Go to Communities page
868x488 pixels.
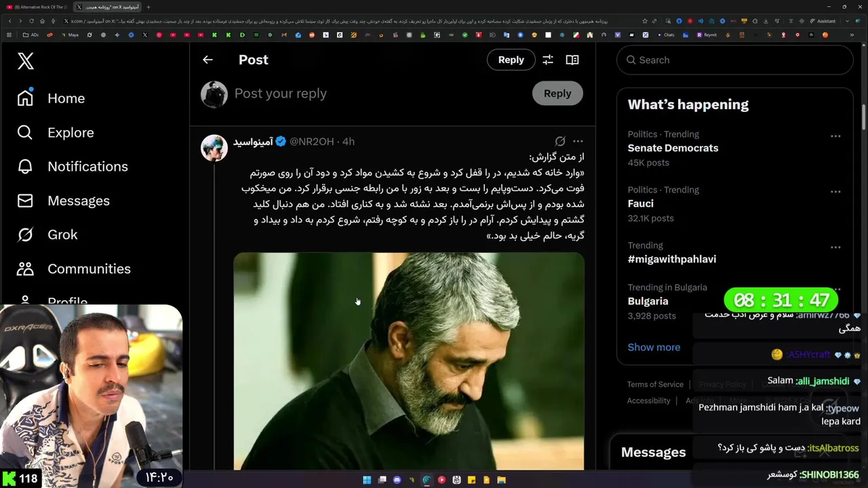click(74, 268)
